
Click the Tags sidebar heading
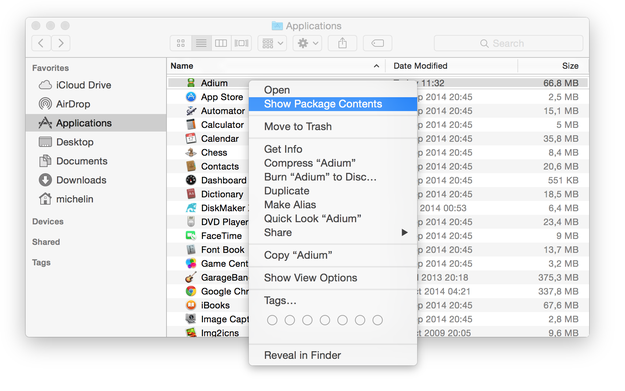point(41,263)
